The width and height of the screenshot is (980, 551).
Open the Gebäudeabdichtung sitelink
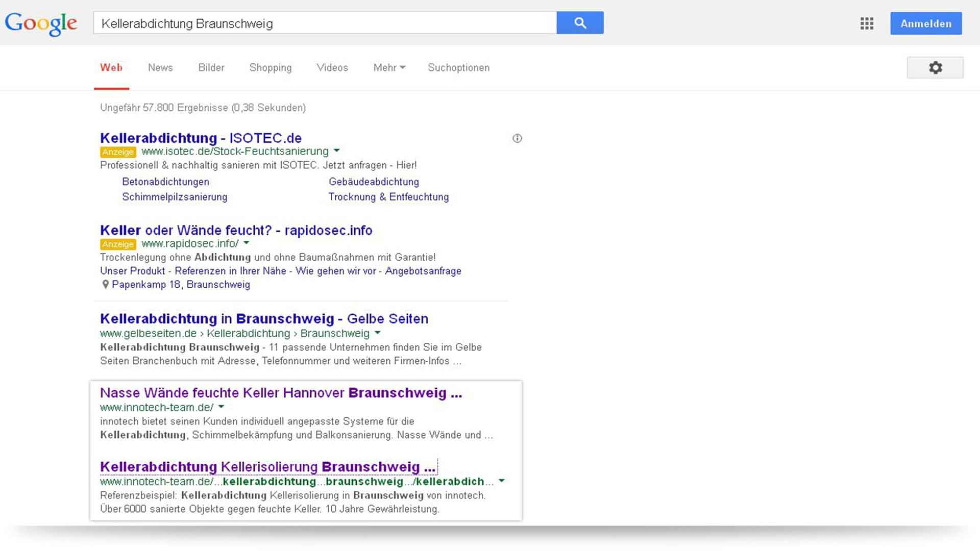tap(374, 182)
